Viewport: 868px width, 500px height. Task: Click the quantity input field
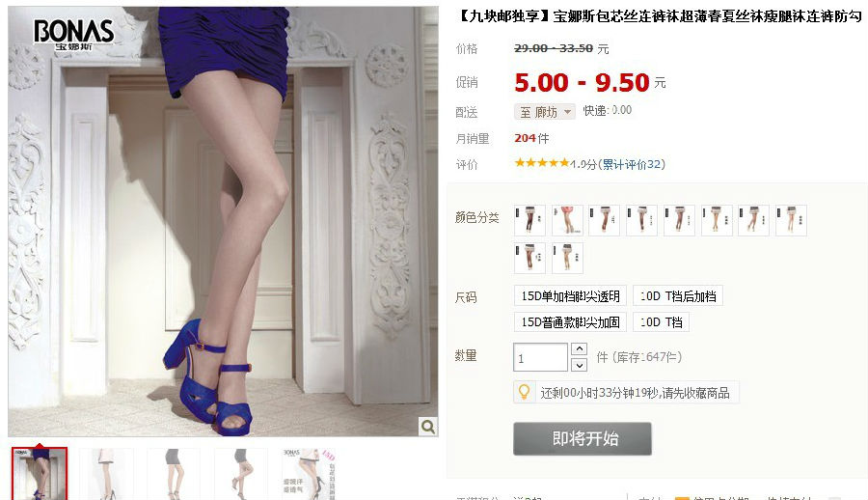click(x=540, y=357)
